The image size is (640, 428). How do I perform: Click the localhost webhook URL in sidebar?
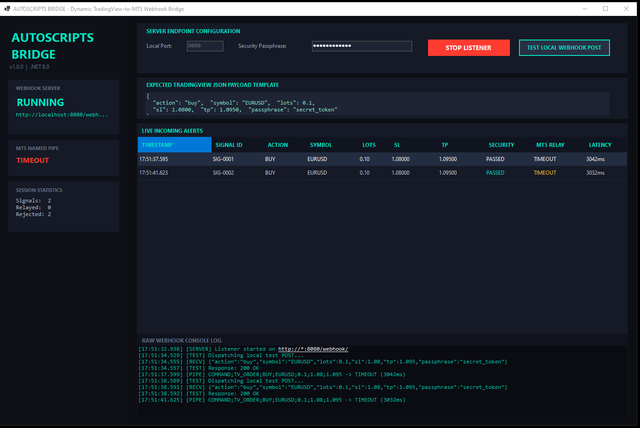[62, 115]
